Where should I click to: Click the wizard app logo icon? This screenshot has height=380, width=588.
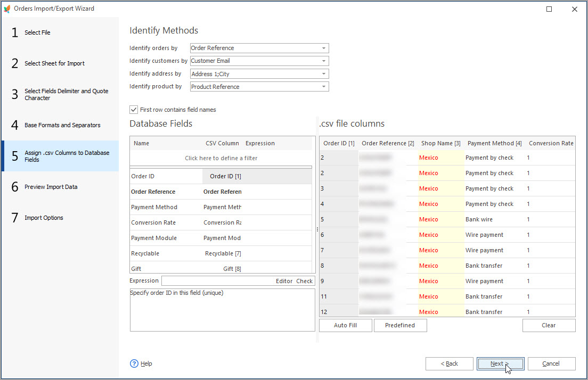7,9
